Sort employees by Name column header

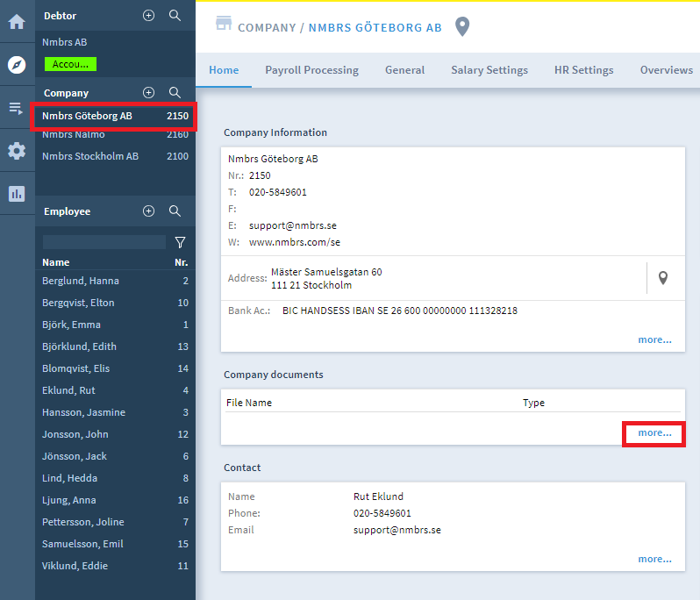56,262
